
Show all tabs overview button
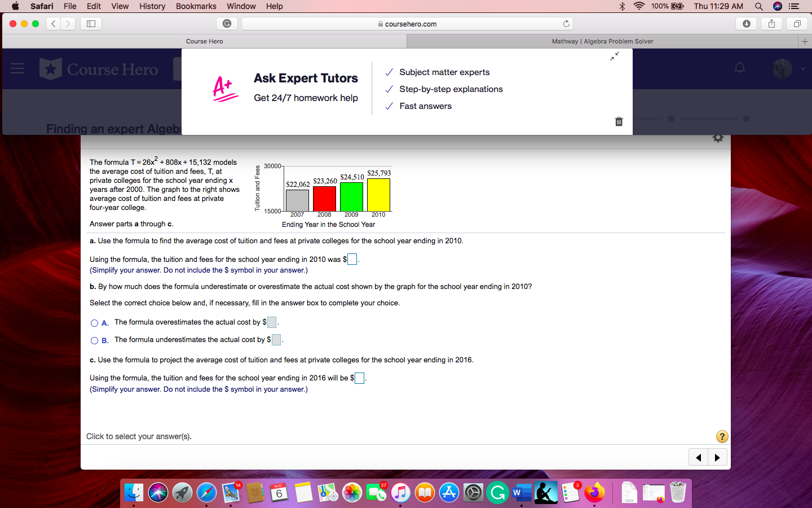(797, 24)
